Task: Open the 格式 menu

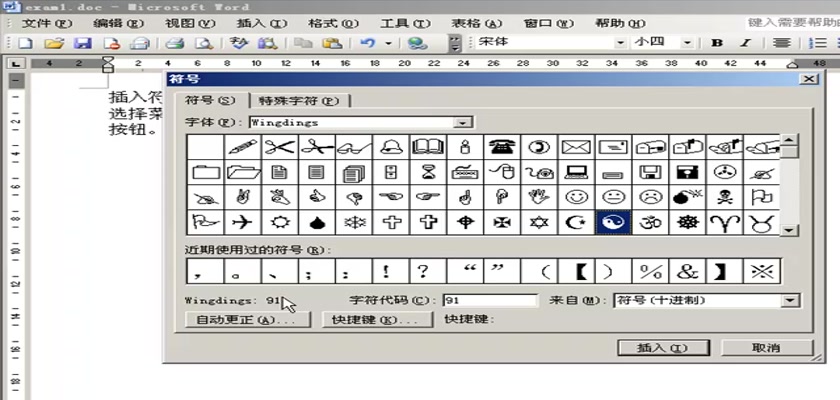Action: (333, 24)
